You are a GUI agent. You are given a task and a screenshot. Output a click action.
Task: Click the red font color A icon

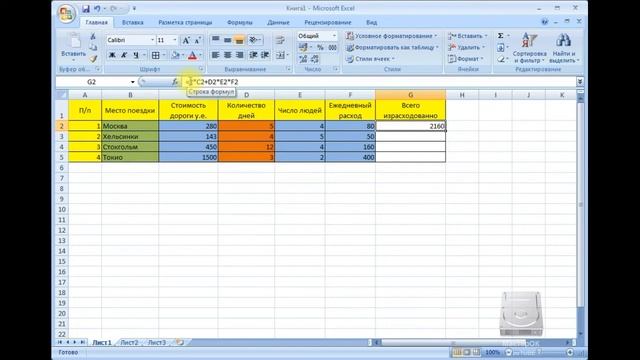pos(192,55)
